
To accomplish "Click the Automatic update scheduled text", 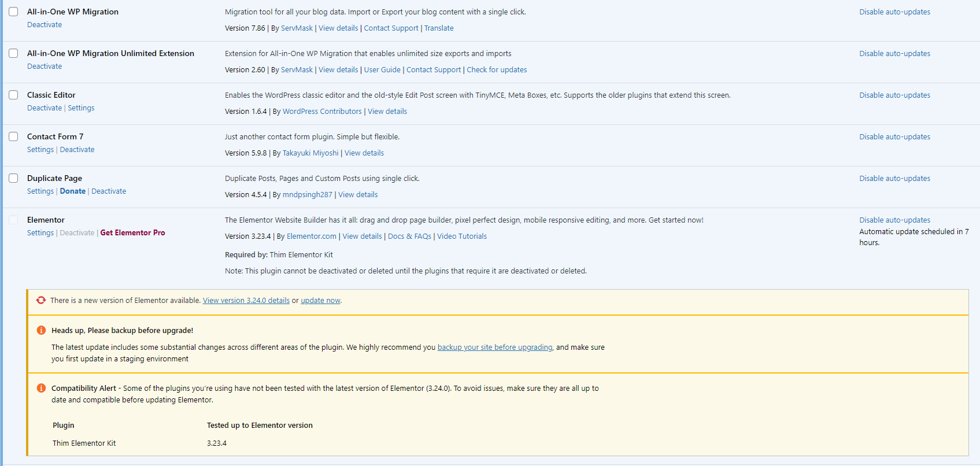I will click(x=914, y=237).
